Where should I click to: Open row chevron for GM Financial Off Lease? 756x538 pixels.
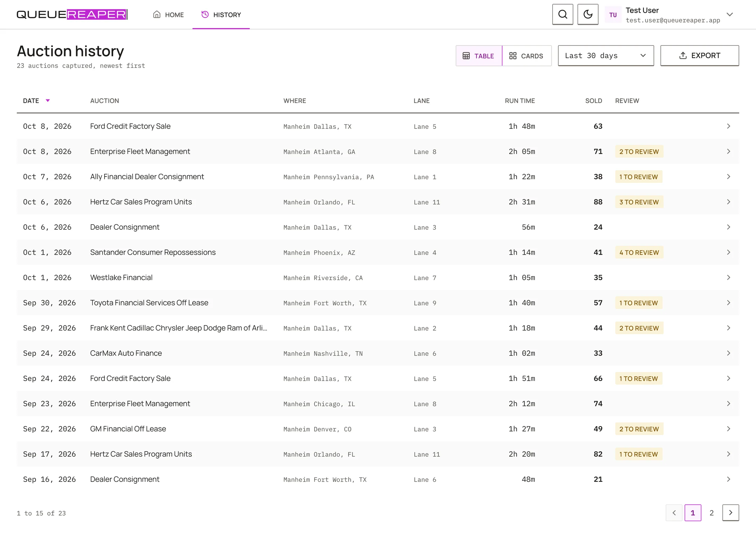pos(729,429)
